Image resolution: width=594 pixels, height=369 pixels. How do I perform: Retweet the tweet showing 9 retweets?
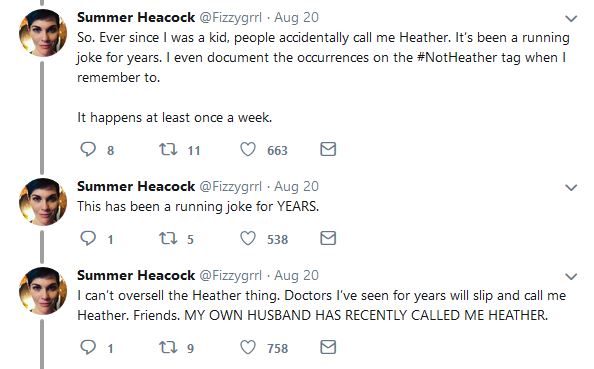point(168,347)
